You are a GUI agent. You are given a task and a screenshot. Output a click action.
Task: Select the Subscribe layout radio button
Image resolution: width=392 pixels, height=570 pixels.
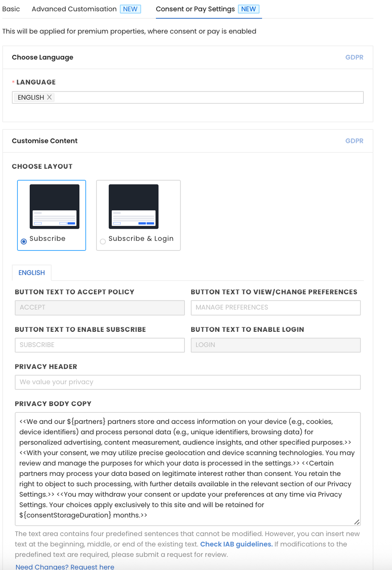point(24,241)
